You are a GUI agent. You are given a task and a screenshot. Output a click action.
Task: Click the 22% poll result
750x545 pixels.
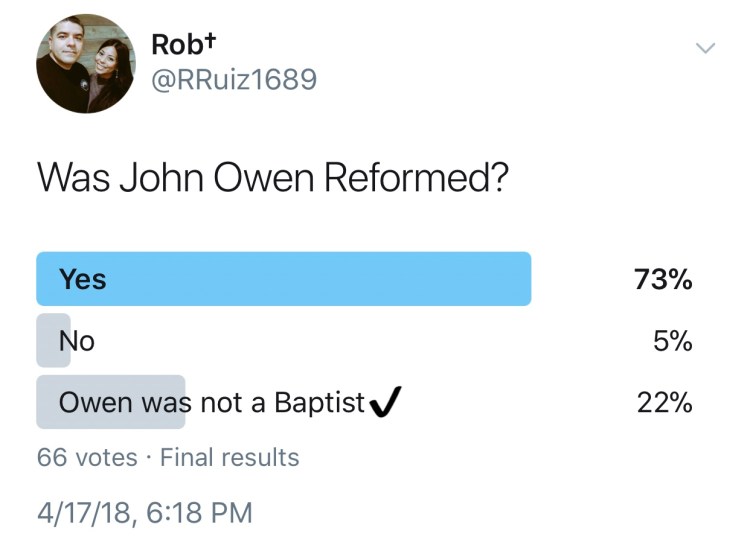click(x=664, y=402)
